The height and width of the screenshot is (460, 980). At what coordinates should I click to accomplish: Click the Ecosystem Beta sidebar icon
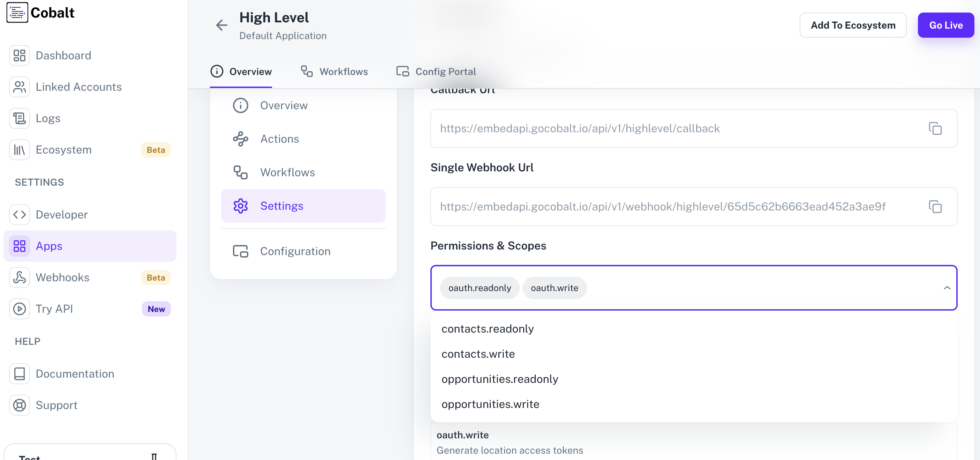pyautogui.click(x=20, y=150)
